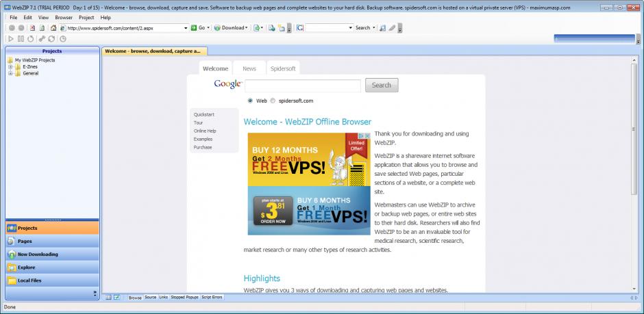Click the Refresh page icon next to Stop
This screenshot has width=644, height=314.
[x=42, y=28]
